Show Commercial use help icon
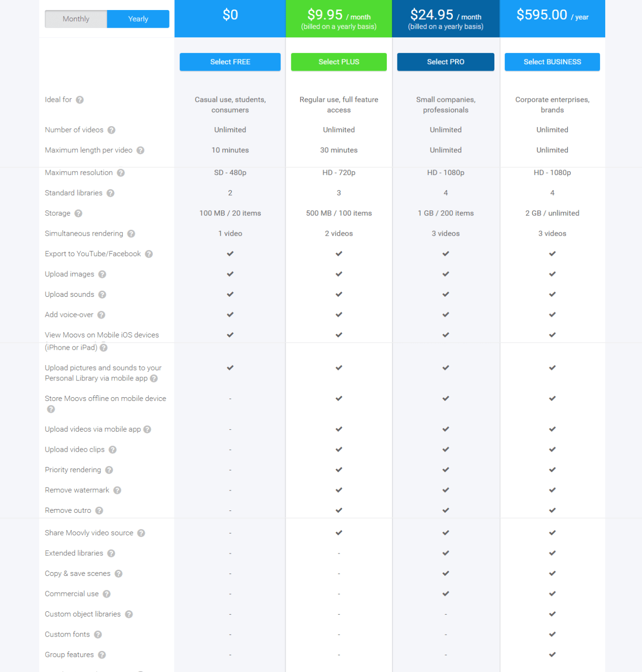Viewport: 642px width, 672px height. (107, 594)
